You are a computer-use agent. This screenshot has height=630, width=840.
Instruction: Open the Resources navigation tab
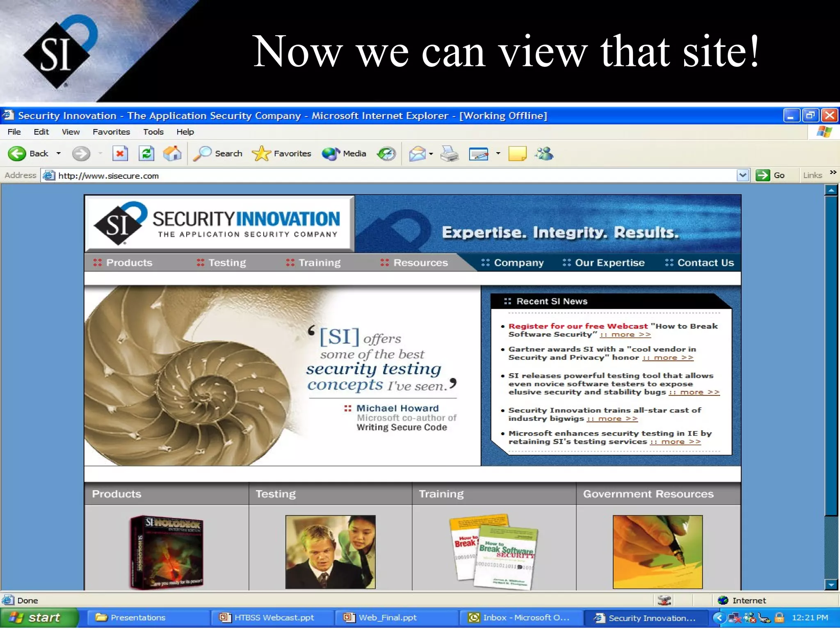(414, 262)
